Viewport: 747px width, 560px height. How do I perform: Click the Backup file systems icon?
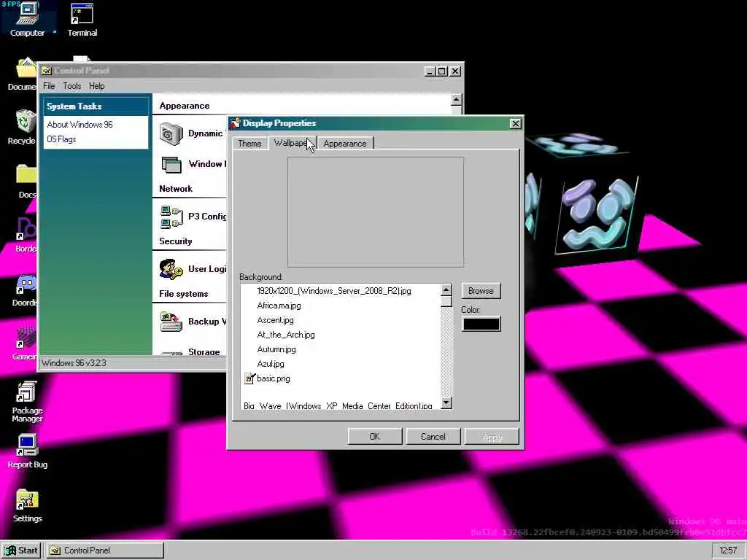pyautogui.click(x=171, y=322)
